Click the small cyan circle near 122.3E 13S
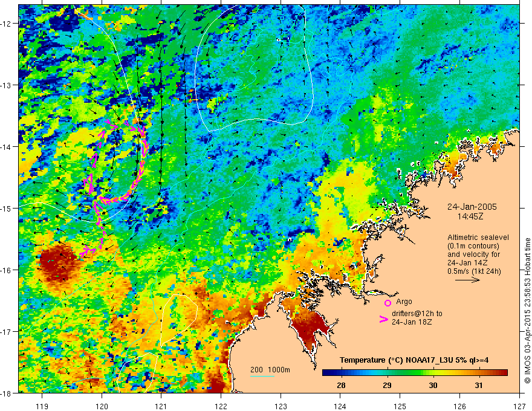The height and width of the screenshot is (411, 532). click(x=239, y=82)
